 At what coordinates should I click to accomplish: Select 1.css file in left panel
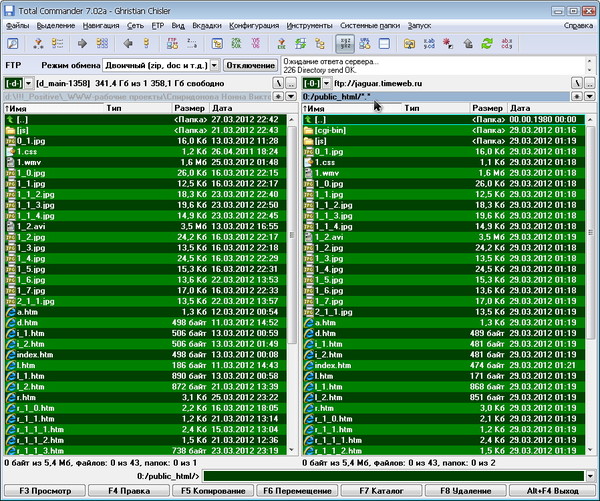[145, 152]
